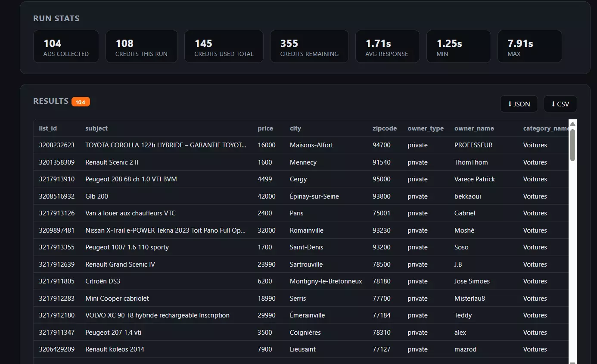Viewport: 597px width, 364px height.
Task: Click Van à louer aux chauffeurs VTC
Action: 131,213
